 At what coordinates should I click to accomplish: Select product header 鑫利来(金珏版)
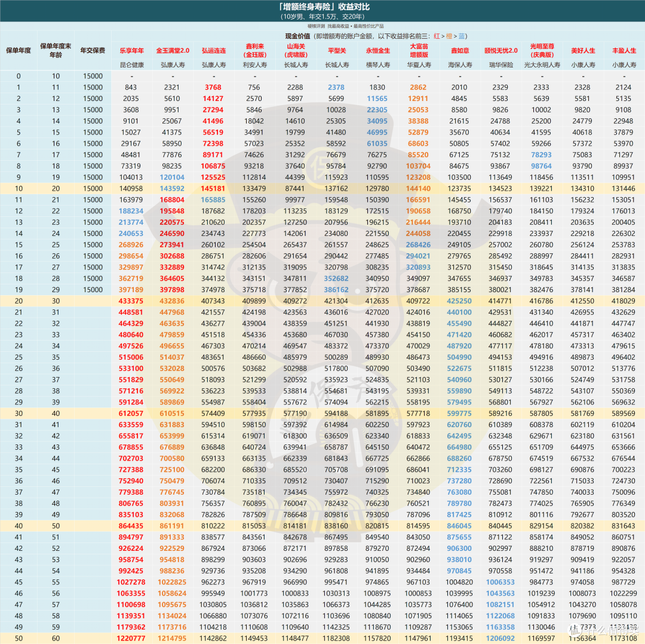pos(254,51)
